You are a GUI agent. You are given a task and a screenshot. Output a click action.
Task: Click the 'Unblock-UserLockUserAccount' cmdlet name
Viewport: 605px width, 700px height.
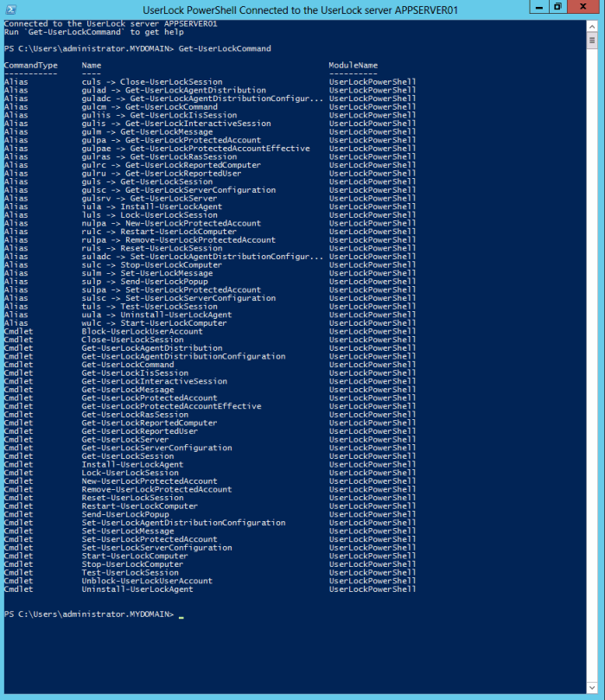point(147,582)
